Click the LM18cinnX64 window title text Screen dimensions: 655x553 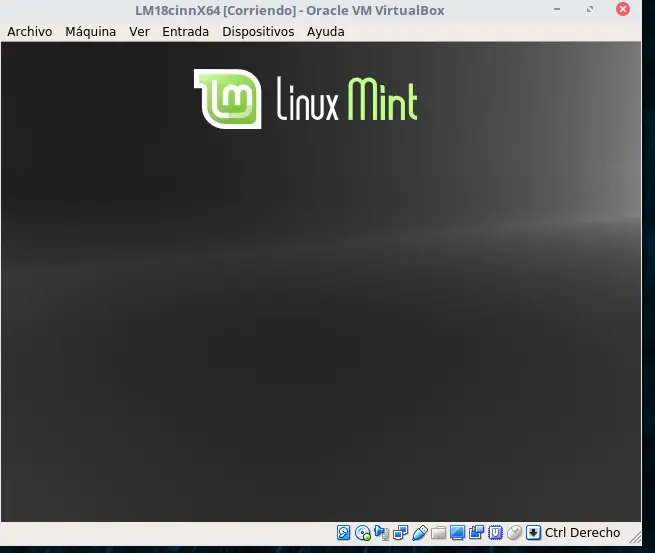click(289, 10)
